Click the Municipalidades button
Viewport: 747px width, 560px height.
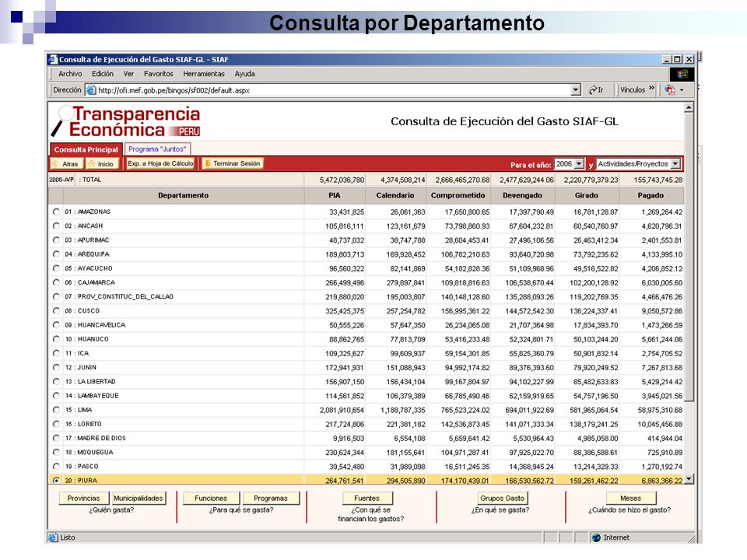click(x=139, y=498)
